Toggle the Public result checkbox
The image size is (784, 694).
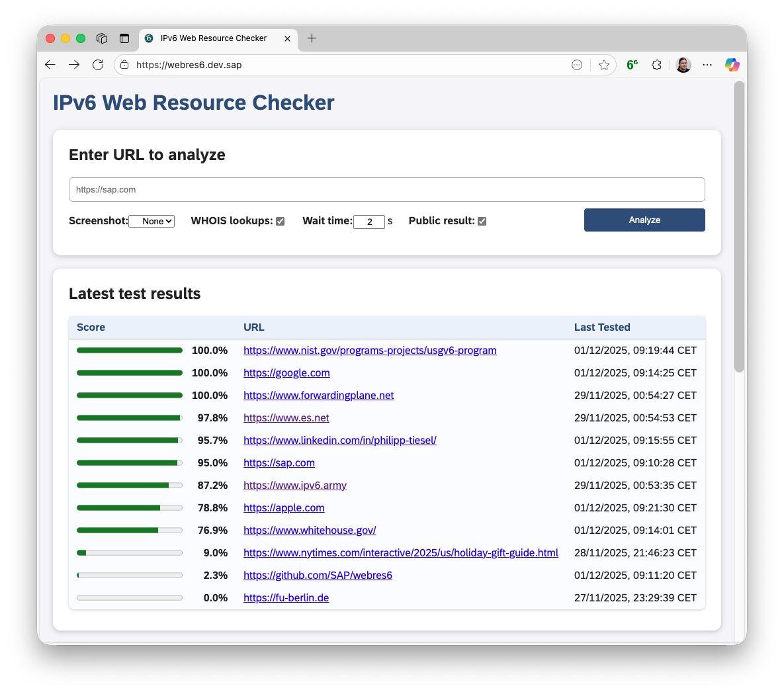pos(482,222)
